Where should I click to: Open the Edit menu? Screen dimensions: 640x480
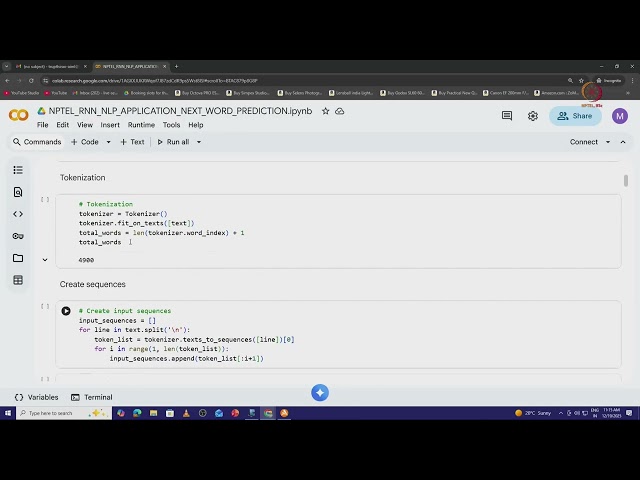pos(62,125)
